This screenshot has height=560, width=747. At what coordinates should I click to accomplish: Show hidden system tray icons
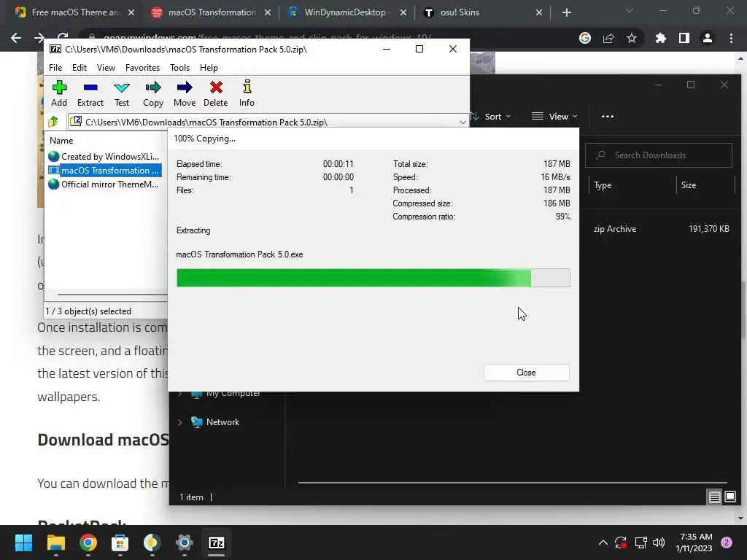point(603,542)
